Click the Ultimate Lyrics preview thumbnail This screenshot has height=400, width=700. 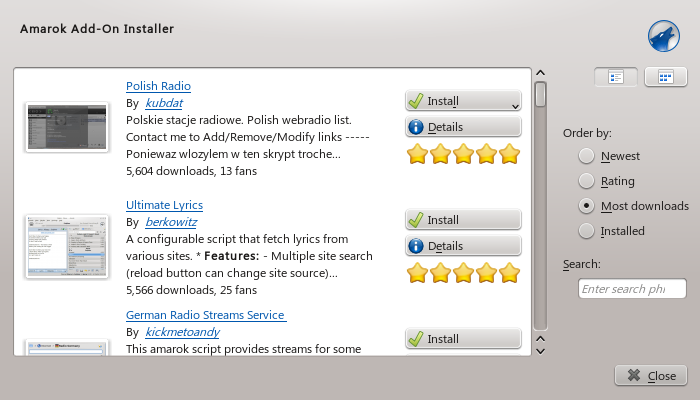pos(67,246)
